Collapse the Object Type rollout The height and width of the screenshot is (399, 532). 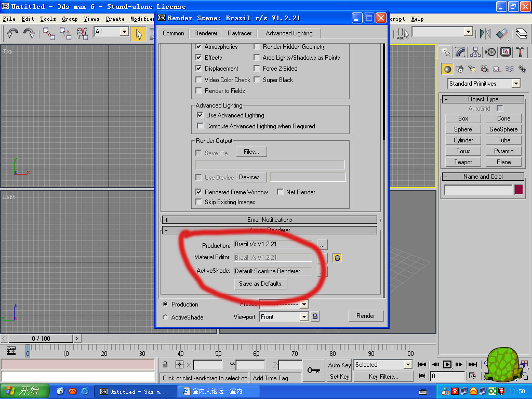(x=483, y=99)
